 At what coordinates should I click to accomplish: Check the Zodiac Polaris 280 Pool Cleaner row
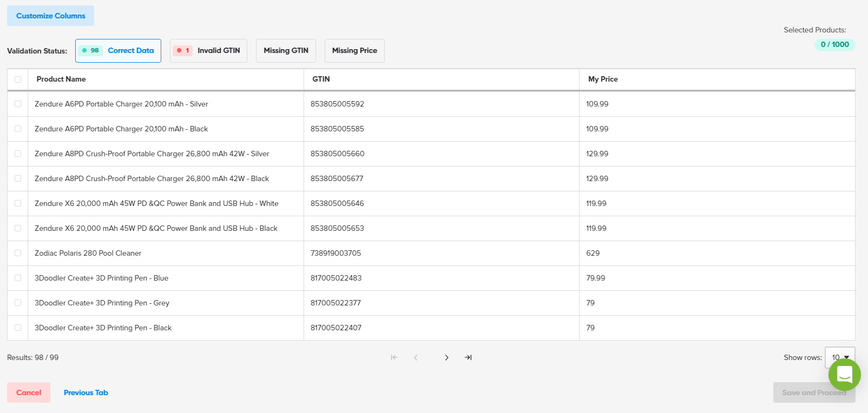pyautogui.click(x=18, y=253)
